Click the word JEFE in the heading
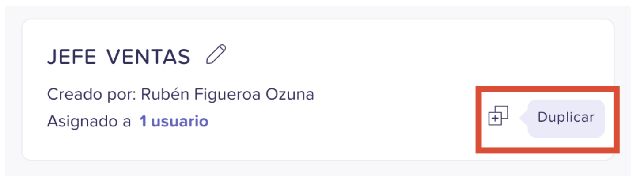The width and height of the screenshot is (644, 184). [x=72, y=57]
